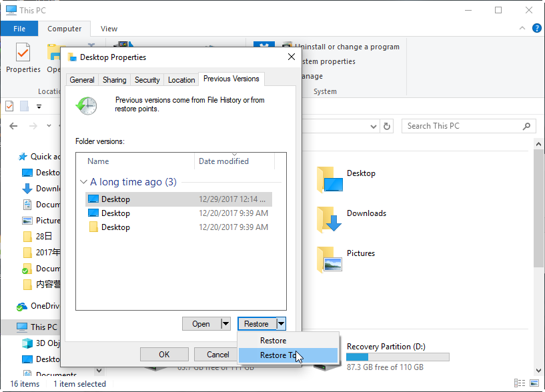Click the new folder quick access icon
Screen dimensions: 545x392
pos(24,106)
